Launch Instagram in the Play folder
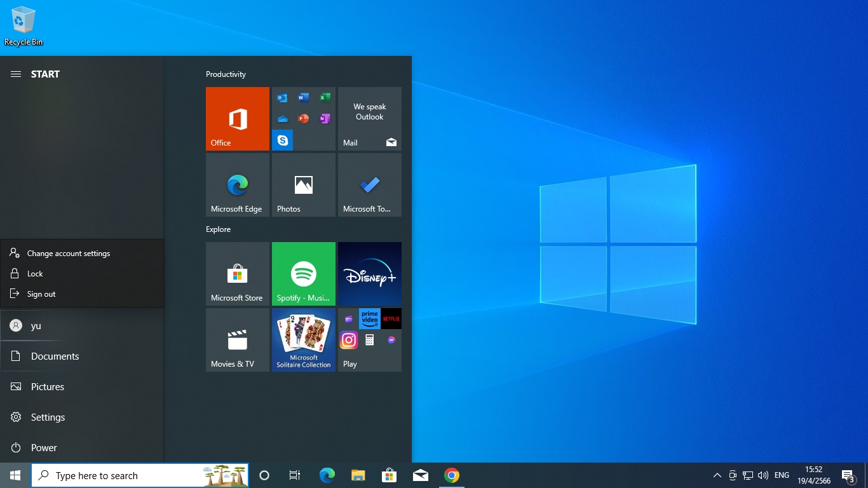The height and width of the screenshot is (488, 868). [x=349, y=340]
